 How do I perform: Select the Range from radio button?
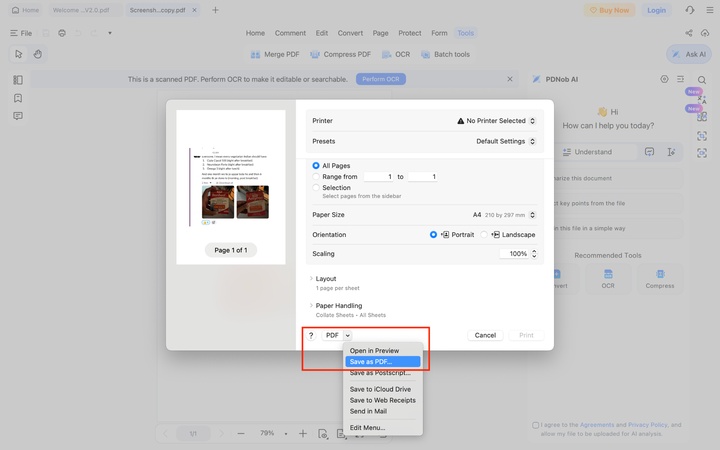click(x=316, y=176)
